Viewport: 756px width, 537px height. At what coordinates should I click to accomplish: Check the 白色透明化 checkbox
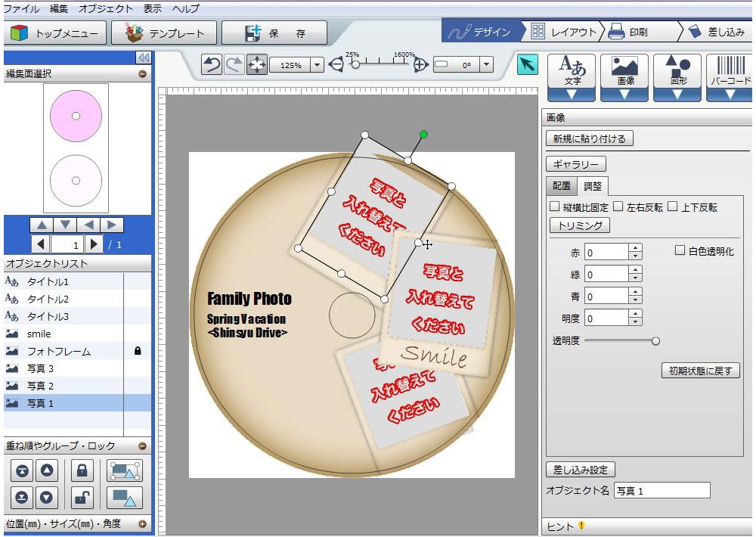(x=679, y=250)
